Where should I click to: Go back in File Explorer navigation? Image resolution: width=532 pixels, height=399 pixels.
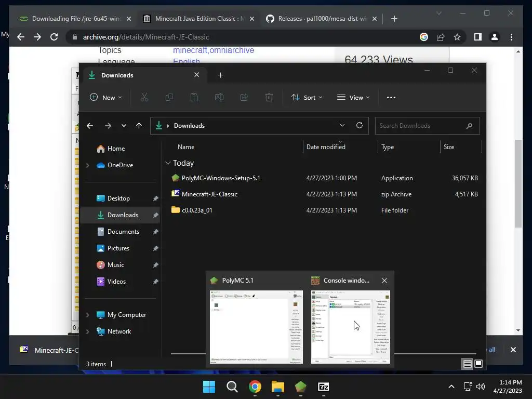point(90,126)
